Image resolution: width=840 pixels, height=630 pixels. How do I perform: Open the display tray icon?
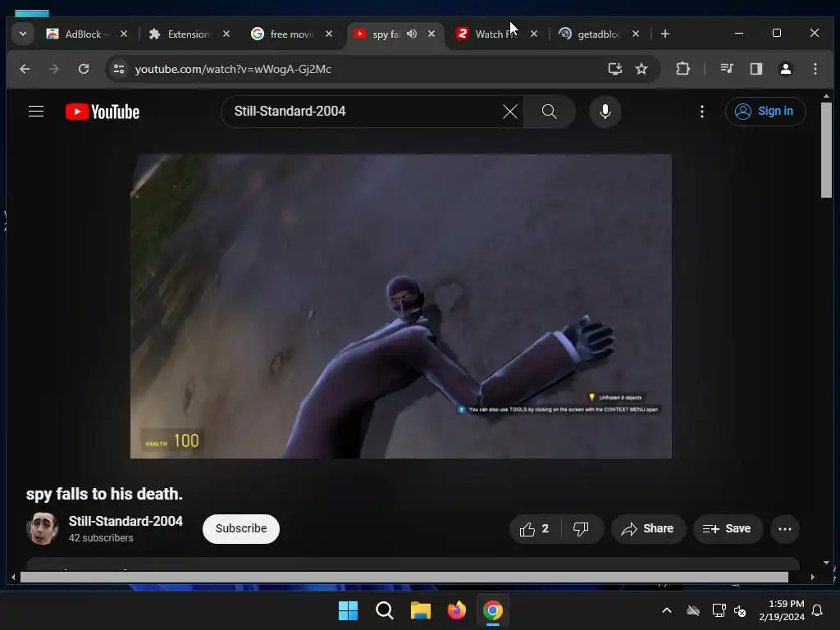coord(719,610)
